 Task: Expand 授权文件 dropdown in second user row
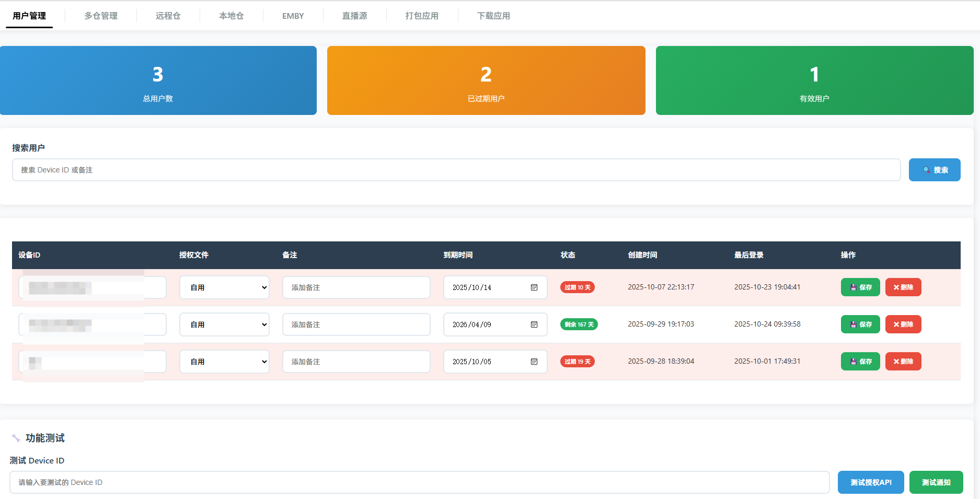224,324
